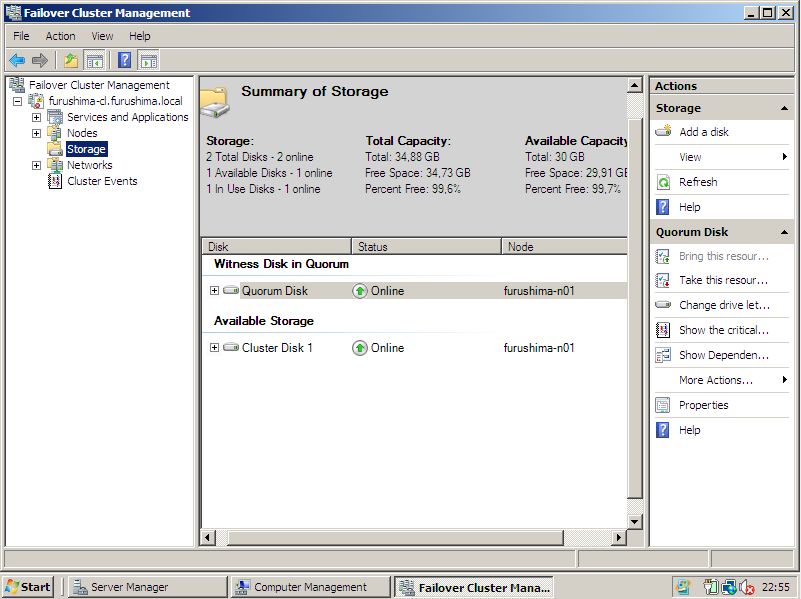Switch to Computer Management in taskbar
The image size is (801, 599).
point(310,587)
